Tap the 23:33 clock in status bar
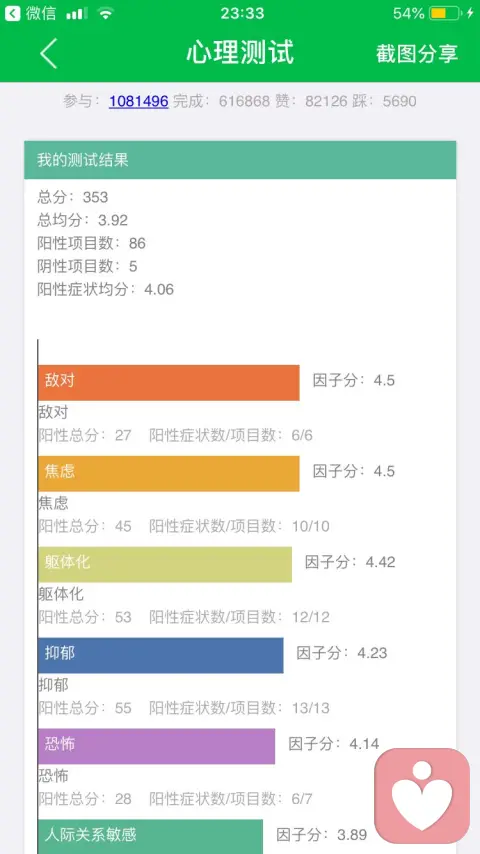 tap(242, 14)
